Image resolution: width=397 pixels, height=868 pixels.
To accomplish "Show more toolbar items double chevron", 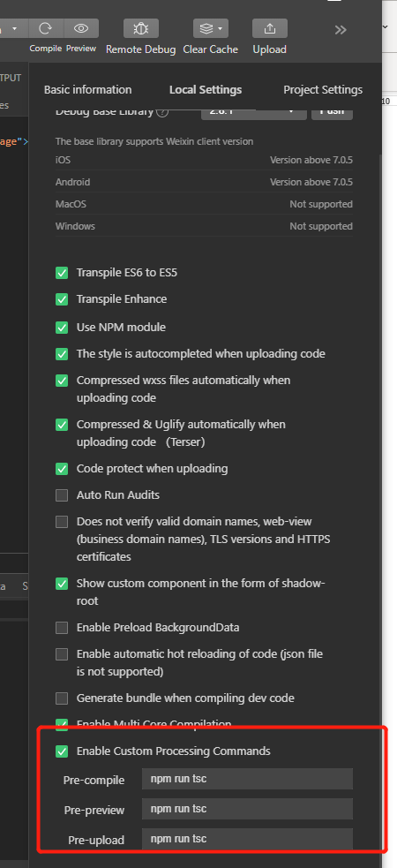I will coord(341,30).
